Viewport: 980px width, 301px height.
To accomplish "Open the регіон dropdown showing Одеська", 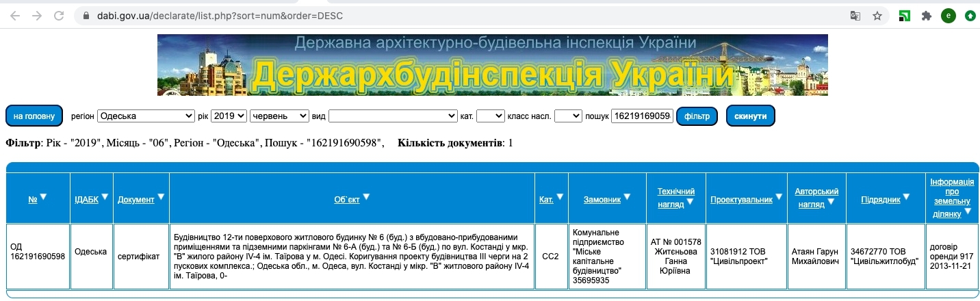I will point(146,116).
